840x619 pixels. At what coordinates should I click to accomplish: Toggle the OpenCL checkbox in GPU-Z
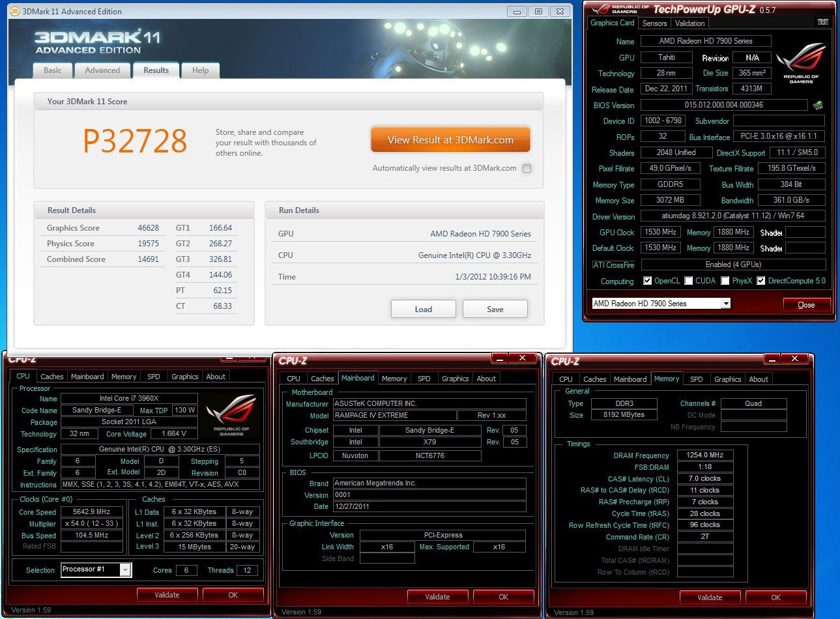click(x=647, y=281)
